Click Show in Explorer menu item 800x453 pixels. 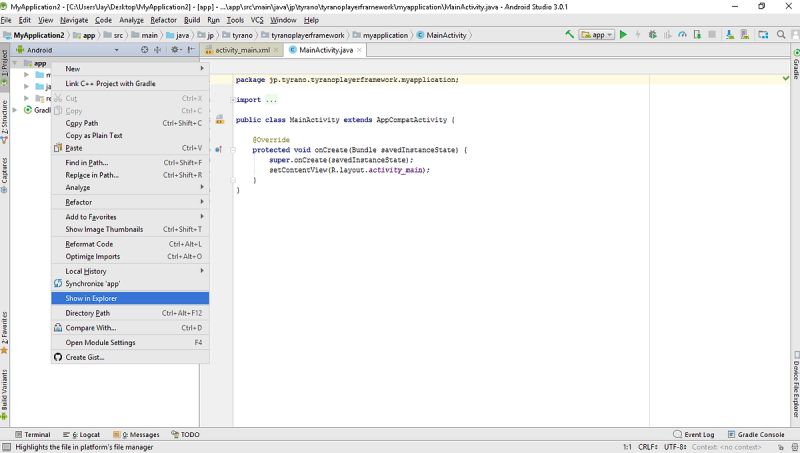(x=130, y=298)
